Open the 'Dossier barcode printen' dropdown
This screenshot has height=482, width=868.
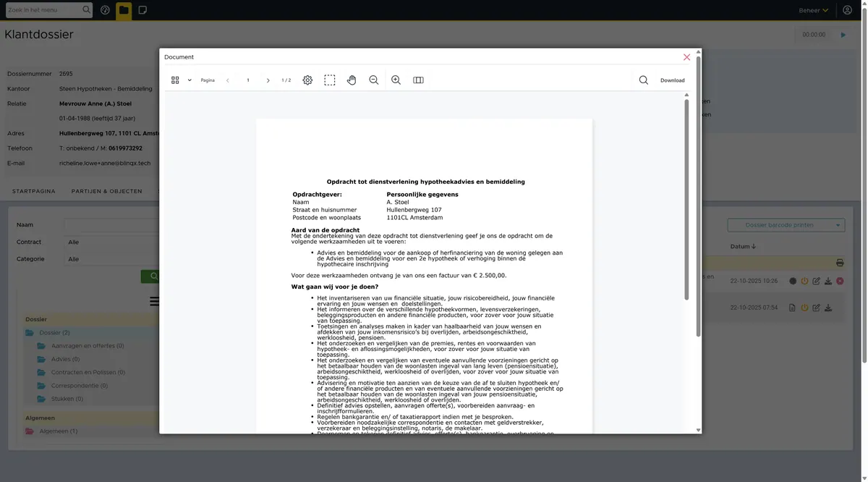pos(786,225)
